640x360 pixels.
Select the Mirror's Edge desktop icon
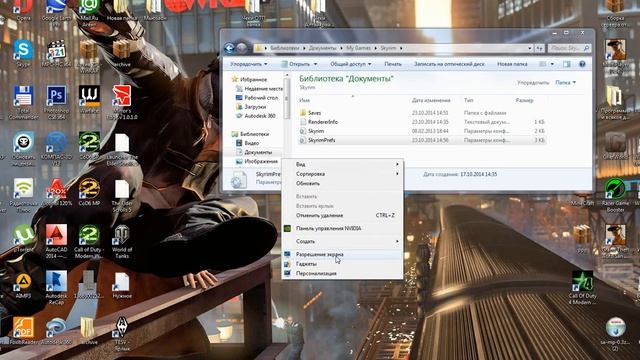pos(122,102)
